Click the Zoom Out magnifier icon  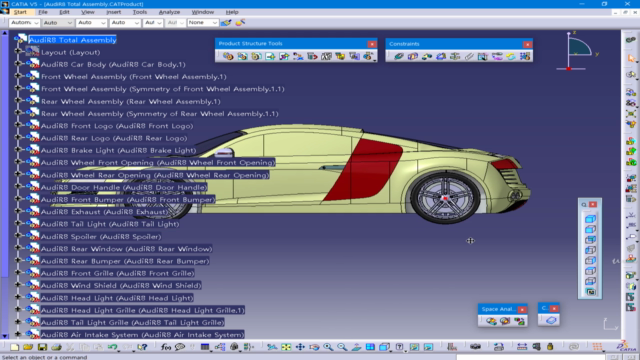pyautogui.click(x=342, y=347)
